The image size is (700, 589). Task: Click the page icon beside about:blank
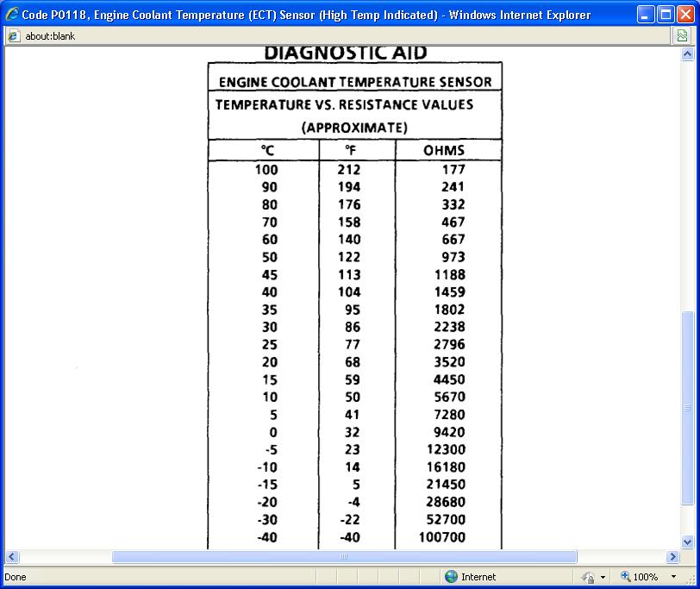(14, 35)
